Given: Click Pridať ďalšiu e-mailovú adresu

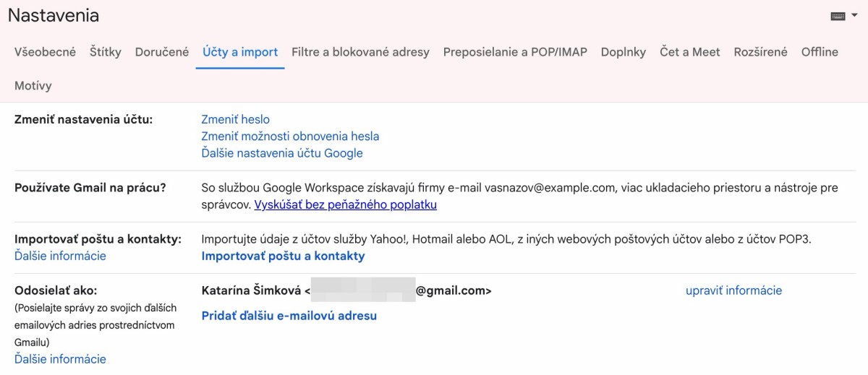Looking at the screenshot, I should [x=289, y=316].
